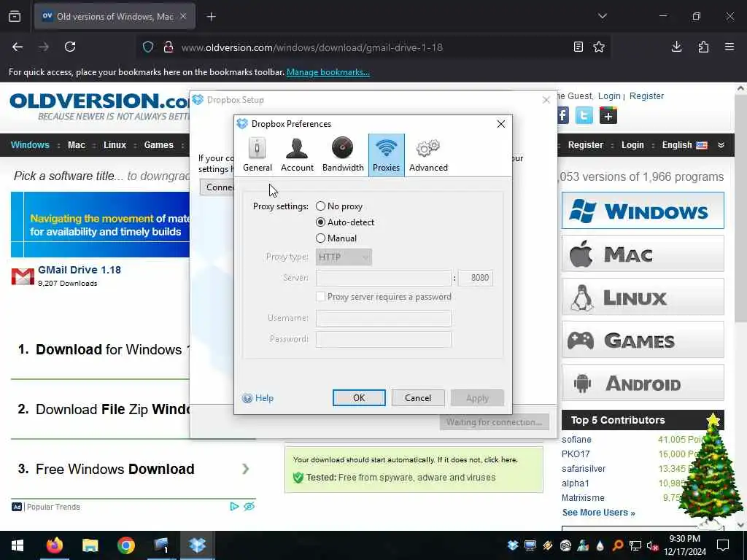Open Help link in Dropbox Preferences
The image size is (747, 560).
coord(258,398)
